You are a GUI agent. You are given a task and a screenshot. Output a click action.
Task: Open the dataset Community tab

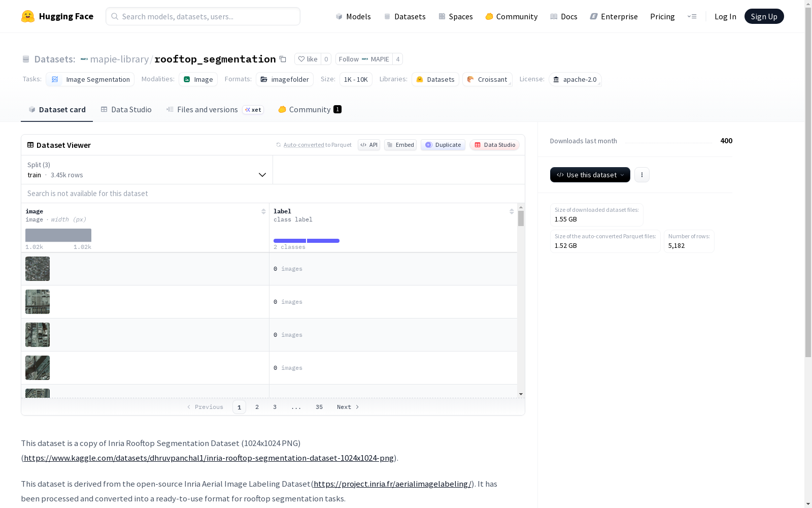(310, 109)
